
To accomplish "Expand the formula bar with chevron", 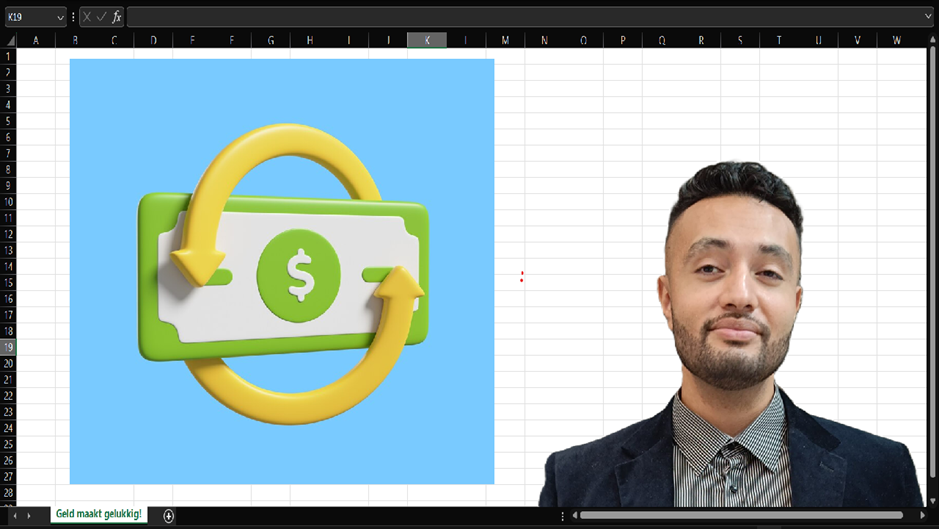I will pyautogui.click(x=929, y=17).
